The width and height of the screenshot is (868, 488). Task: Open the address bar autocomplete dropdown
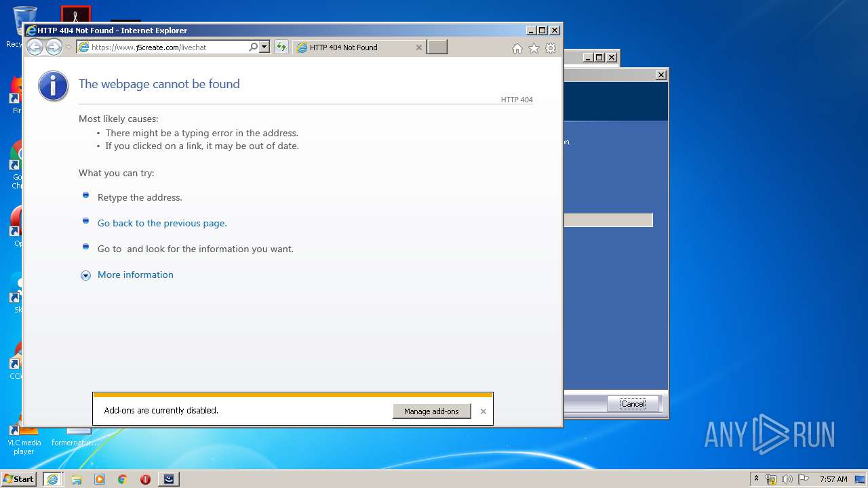264,47
